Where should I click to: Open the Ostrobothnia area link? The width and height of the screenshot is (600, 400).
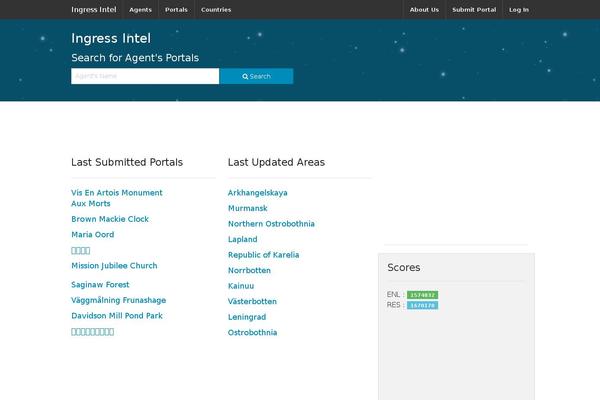tap(252, 332)
